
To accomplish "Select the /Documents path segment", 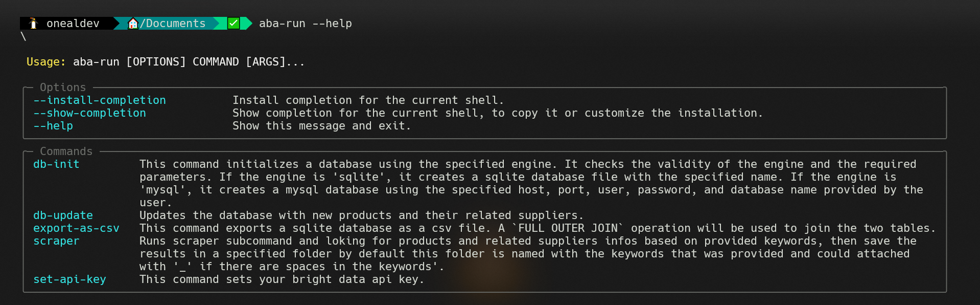I will tap(173, 24).
